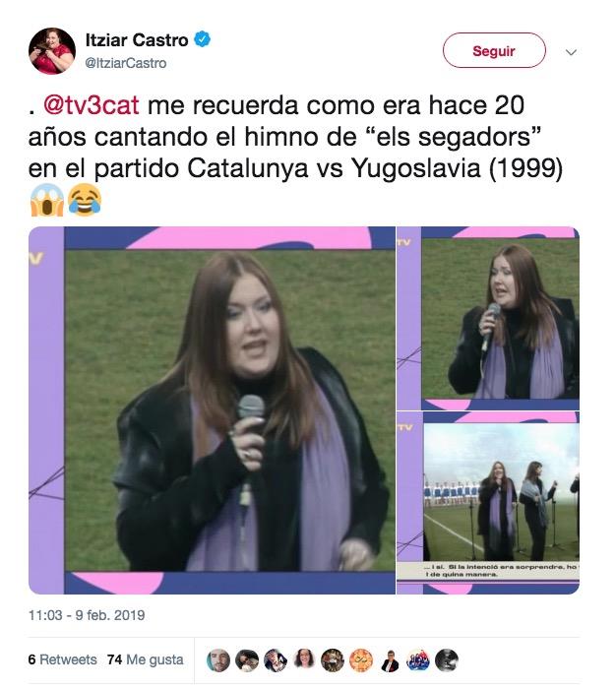This screenshot has width=616, height=690.
Task: Select the orange circular liker avatar
Action: [x=361, y=660]
